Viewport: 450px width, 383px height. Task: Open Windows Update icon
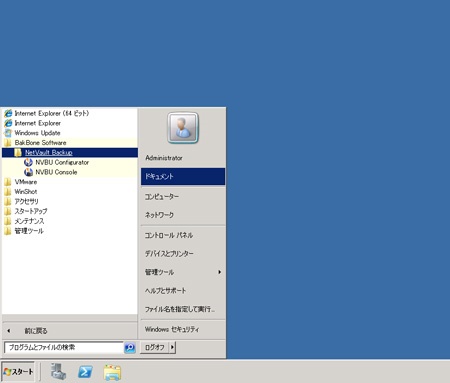8,133
